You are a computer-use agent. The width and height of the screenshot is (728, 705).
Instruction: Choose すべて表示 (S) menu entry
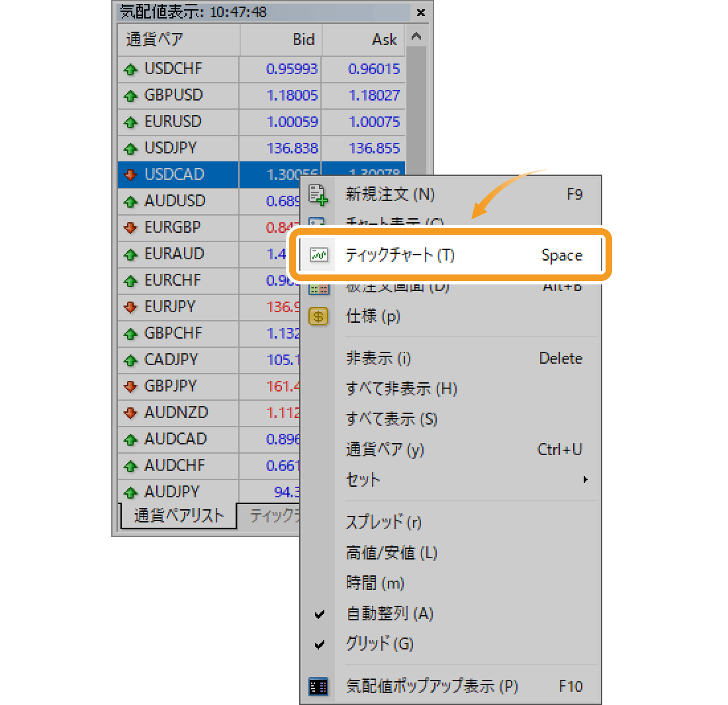pyautogui.click(x=450, y=419)
